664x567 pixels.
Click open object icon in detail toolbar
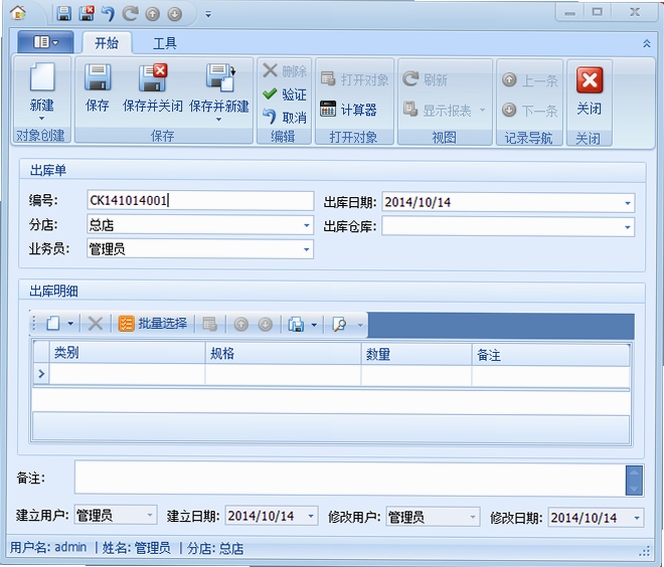(x=210, y=324)
